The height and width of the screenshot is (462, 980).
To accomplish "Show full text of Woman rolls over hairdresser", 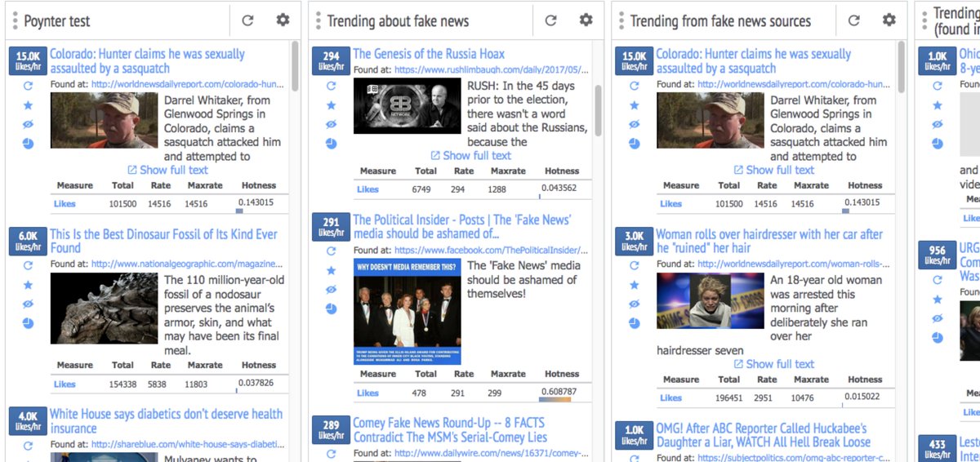I will pos(774,364).
